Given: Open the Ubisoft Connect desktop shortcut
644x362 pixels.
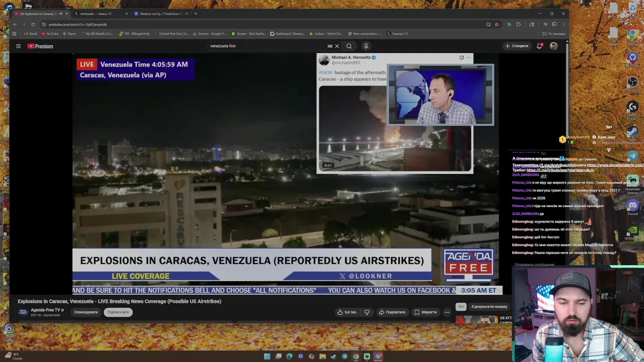Looking at the screenshot, I should pyautogui.click(x=9, y=332).
